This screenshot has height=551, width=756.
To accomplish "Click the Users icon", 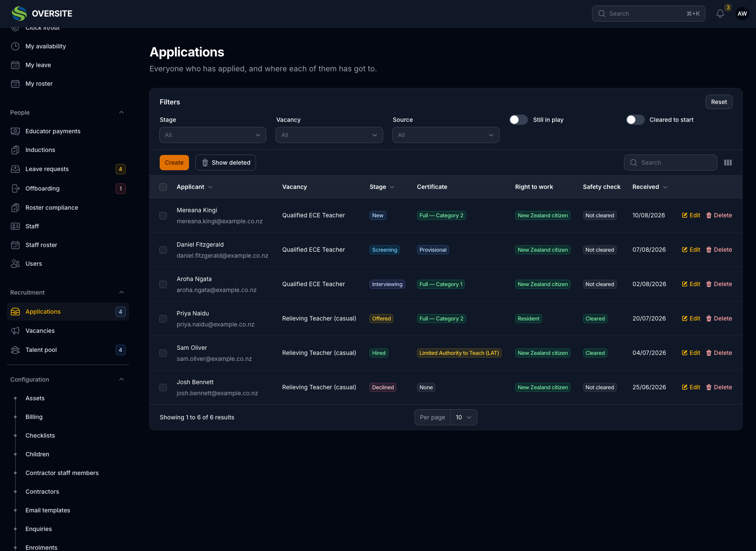I will pos(15,264).
